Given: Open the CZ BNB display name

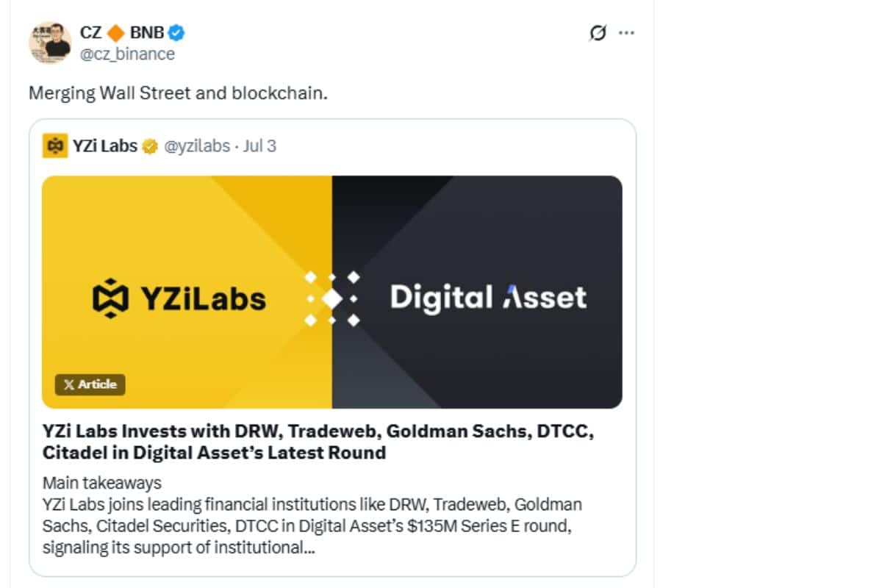Looking at the screenshot, I should coord(122,32).
